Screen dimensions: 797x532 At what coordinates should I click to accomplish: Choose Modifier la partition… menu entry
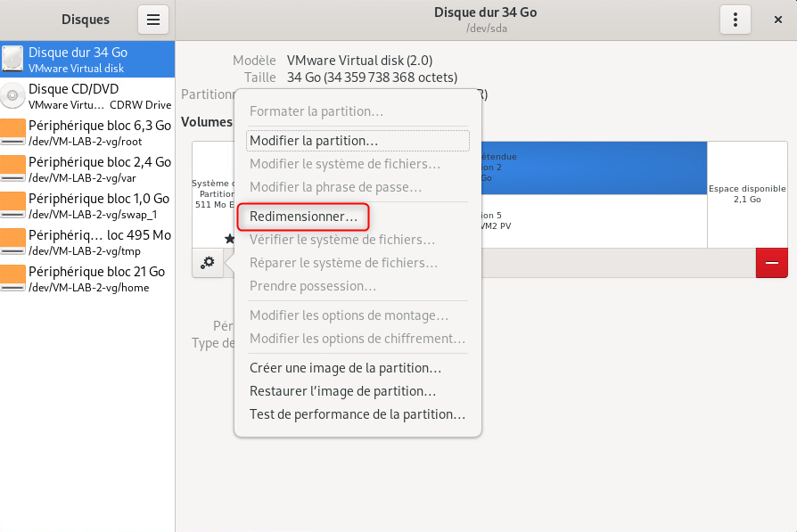[314, 141]
